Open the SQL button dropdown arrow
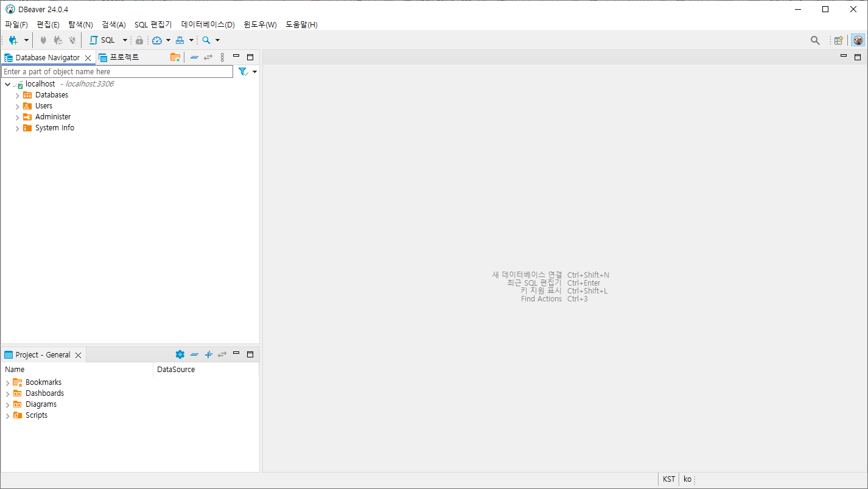Viewport: 868px width, 489px height. tap(125, 40)
